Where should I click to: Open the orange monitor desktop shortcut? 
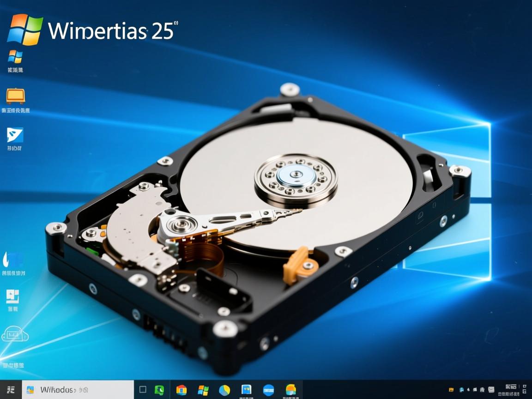(16, 96)
